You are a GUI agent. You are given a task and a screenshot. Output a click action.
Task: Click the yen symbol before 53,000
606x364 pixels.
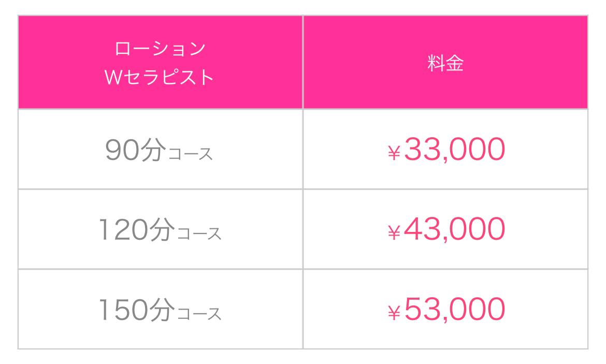point(394,313)
